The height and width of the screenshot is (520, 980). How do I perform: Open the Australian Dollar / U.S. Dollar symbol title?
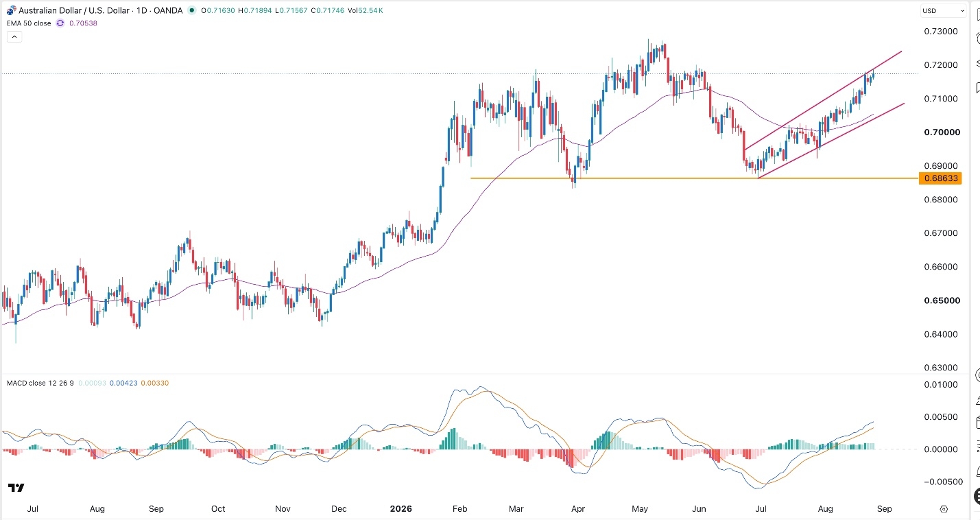coord(73,10)
